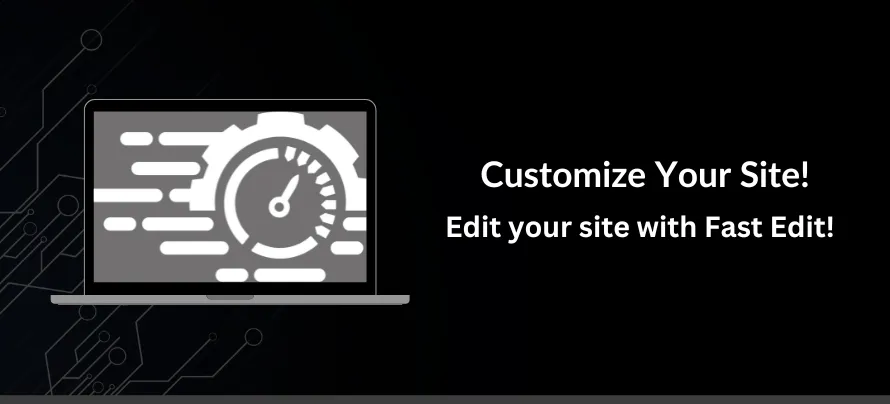The image size is (890, 404).
Task: Click the circuit node circle at bottom near laptop
Action: pyautogui.click(x=253, y=336)
